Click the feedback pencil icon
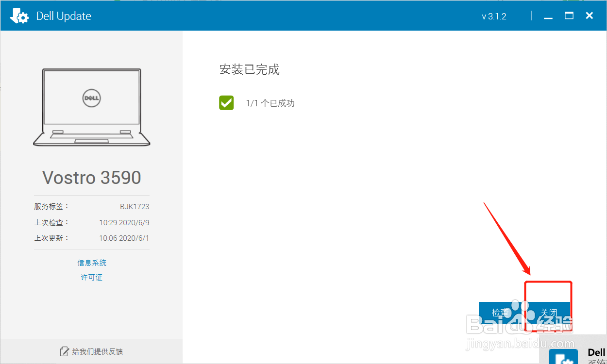The image size is (607, 364). click(64, 351)
